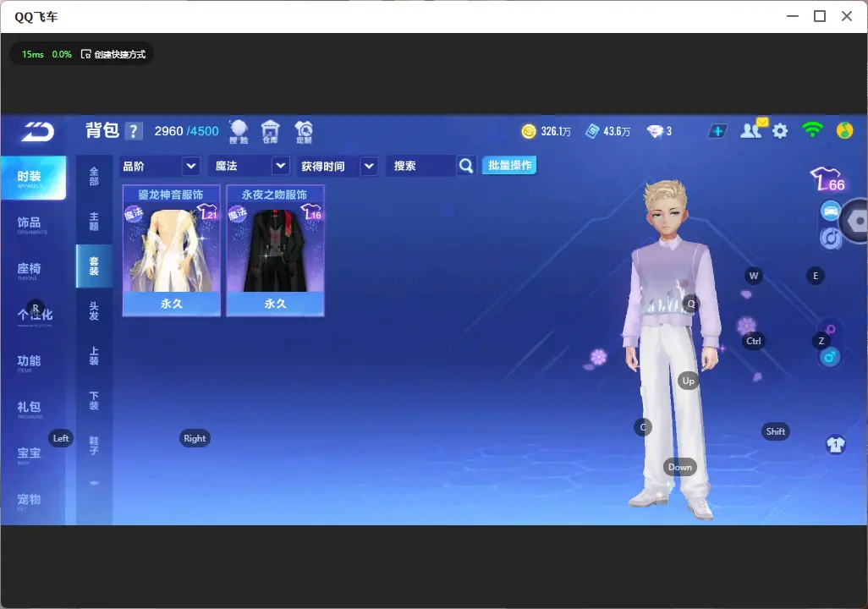Select the 全部 sub-category
Screen dimensions: 868x609
pos(94,177)
